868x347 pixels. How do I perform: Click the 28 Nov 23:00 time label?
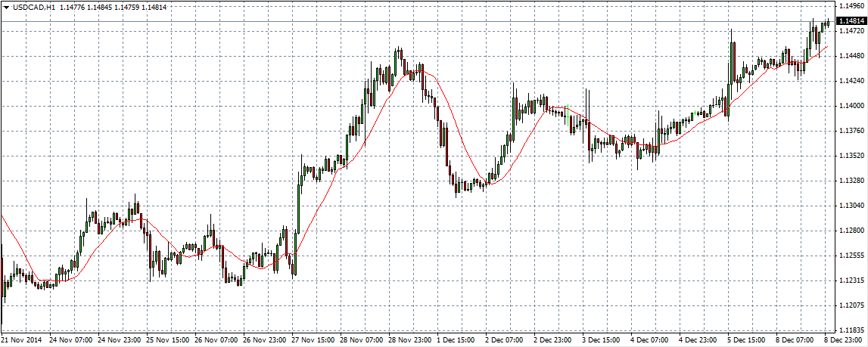[x=409, y=339]
